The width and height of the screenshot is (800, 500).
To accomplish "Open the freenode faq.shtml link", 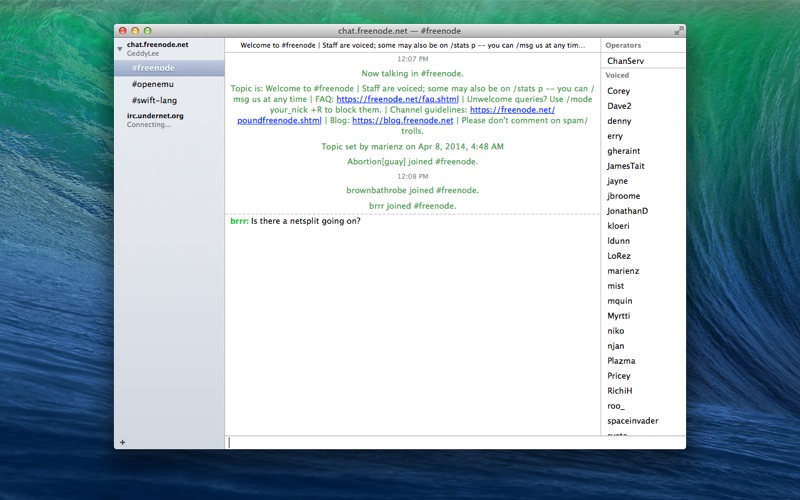I will [397, 99].
